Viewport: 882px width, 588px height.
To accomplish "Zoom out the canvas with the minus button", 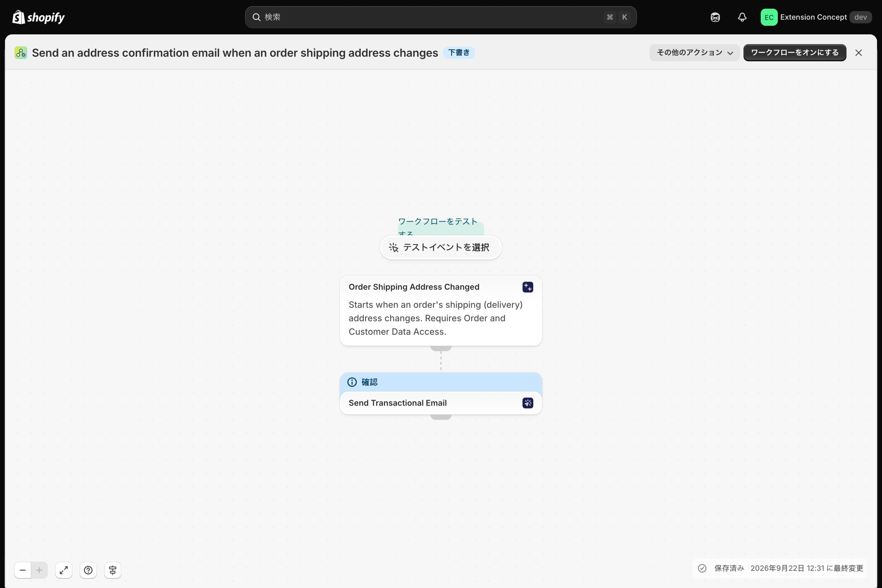I will (x=23, y=570).
